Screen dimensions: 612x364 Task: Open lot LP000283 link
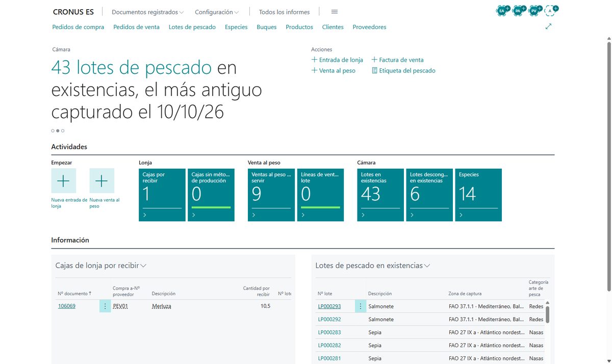pyautogui.click(x=329, y=332)
